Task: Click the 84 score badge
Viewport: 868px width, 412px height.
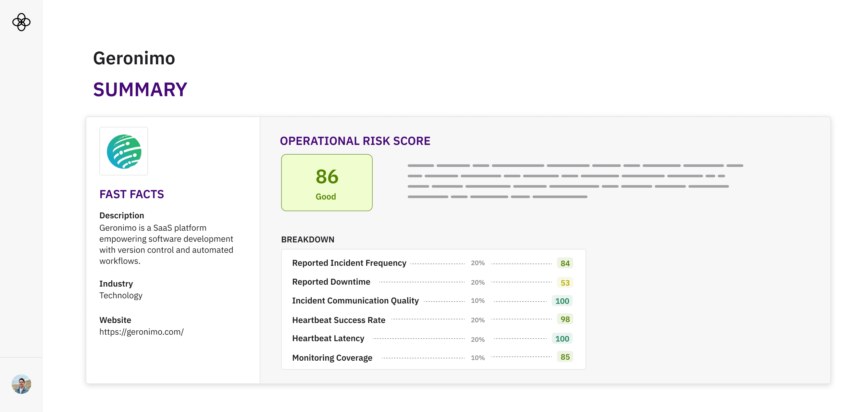Action: click(565, 263)
